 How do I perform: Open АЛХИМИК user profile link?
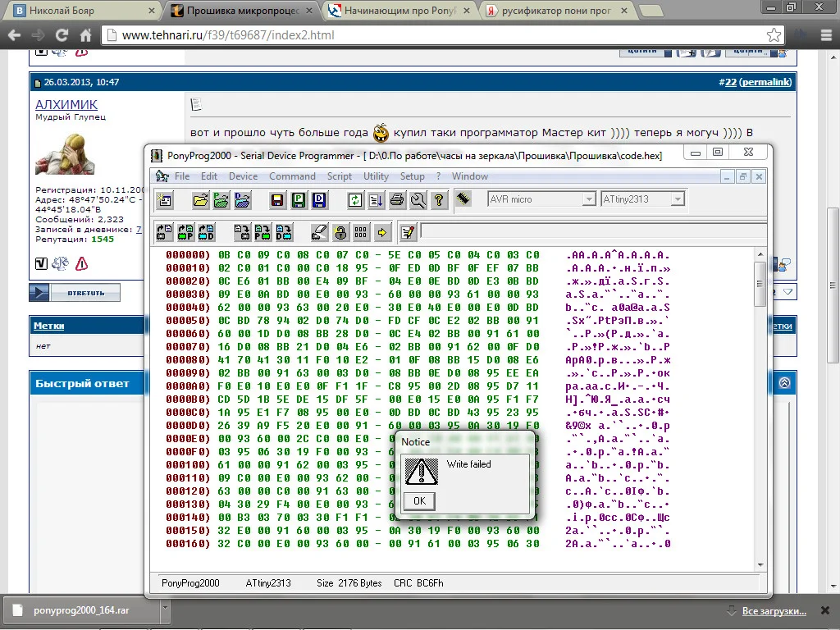pyautogui.click(x=66, y=104)
